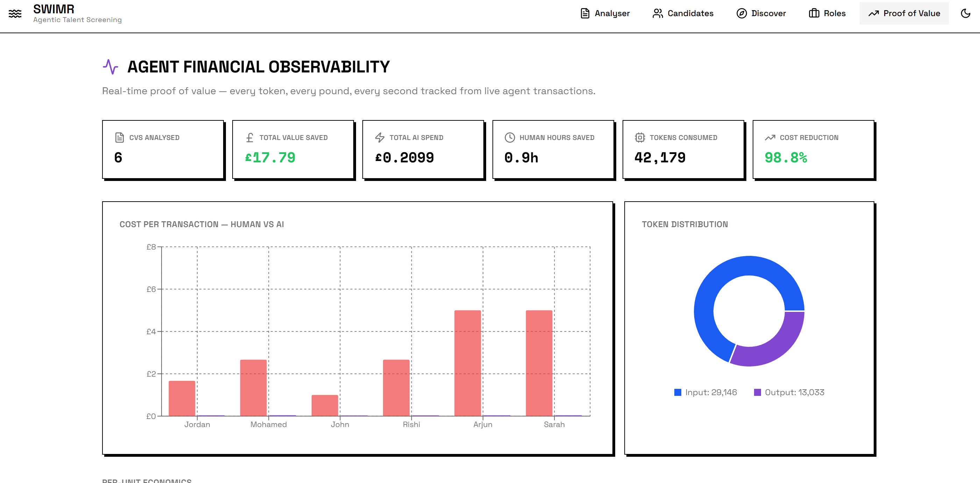Click the SWIMR brand title link
This screenshot has height=483, width=980.
coord(54,9)
